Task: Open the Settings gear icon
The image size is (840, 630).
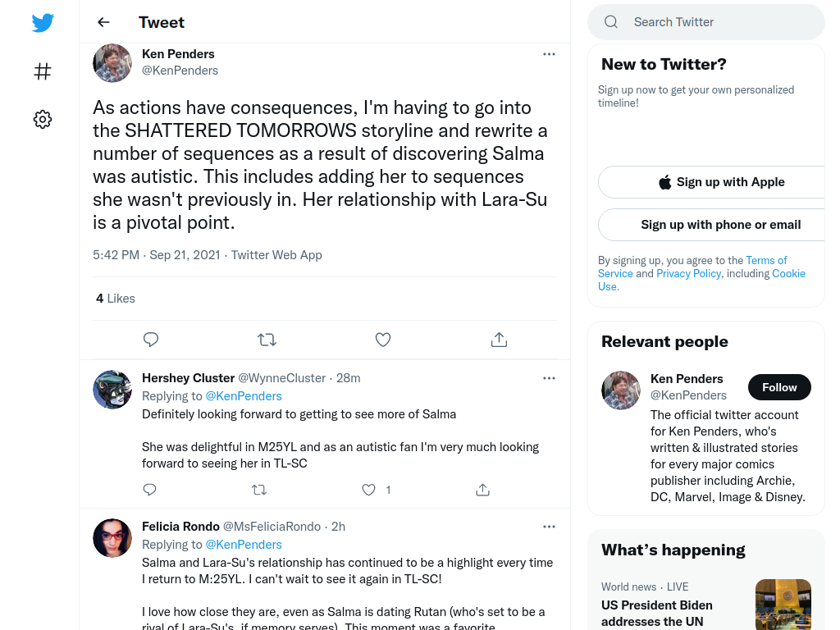Action: coord(43,119)
